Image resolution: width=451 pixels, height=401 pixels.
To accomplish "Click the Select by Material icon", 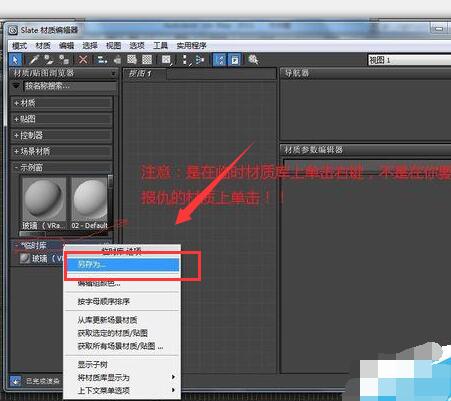I will click(x=253, y=60).
